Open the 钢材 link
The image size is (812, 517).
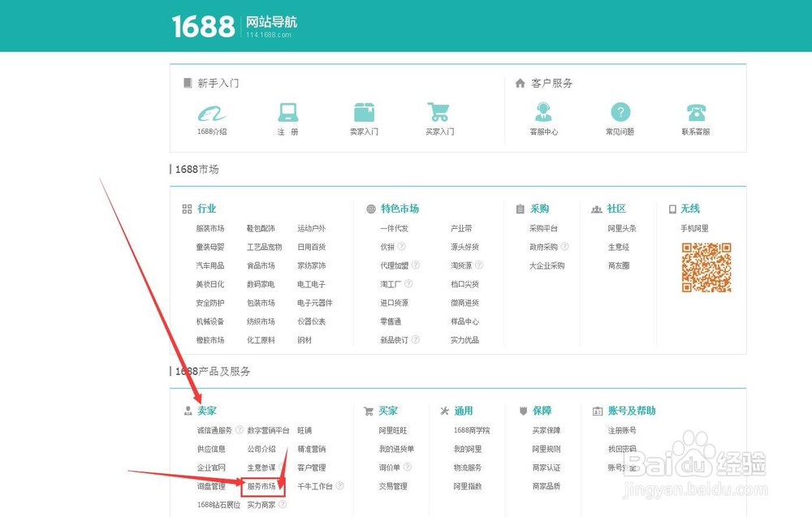pyautogui.click(x=304, y=340)
